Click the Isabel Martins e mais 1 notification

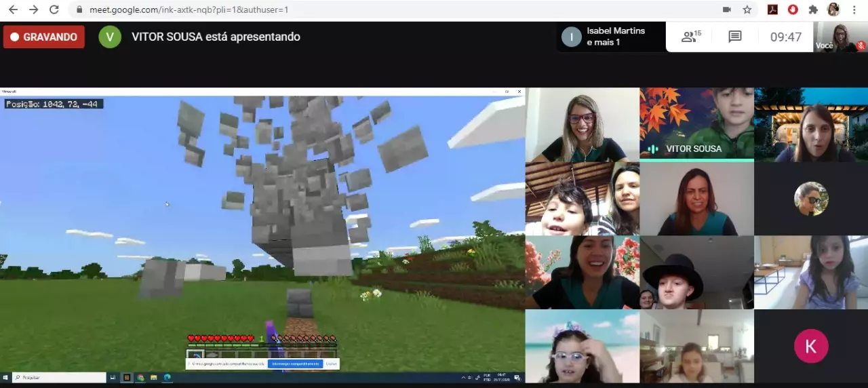pyautogui.click(x=610, y=37)
